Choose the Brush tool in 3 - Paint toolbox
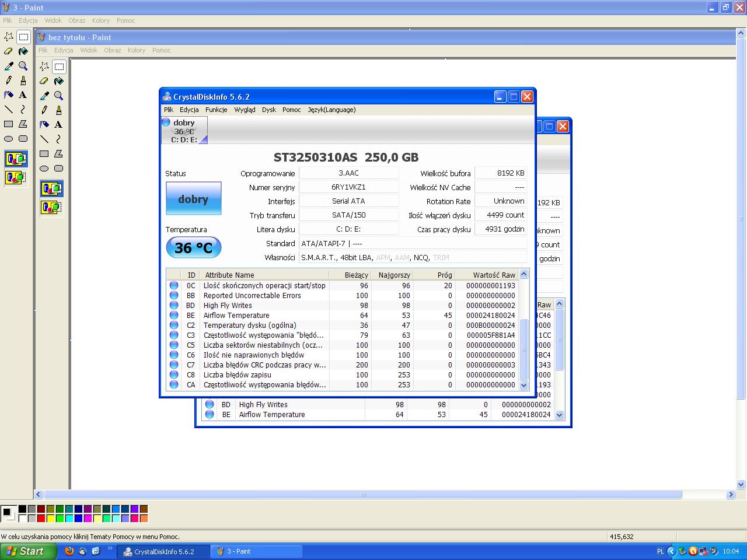747x560 pixels. pyautogui.click(x=23, y=80)
